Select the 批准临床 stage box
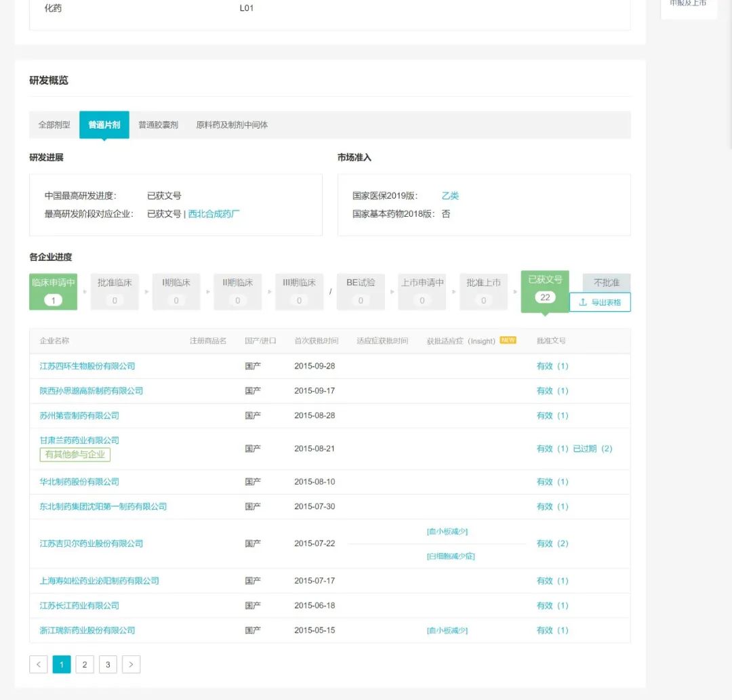The image size is (732, 700). pos(115,291)
